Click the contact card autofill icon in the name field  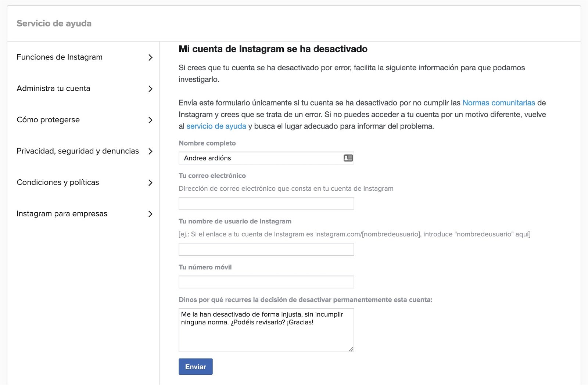[348, 158]
